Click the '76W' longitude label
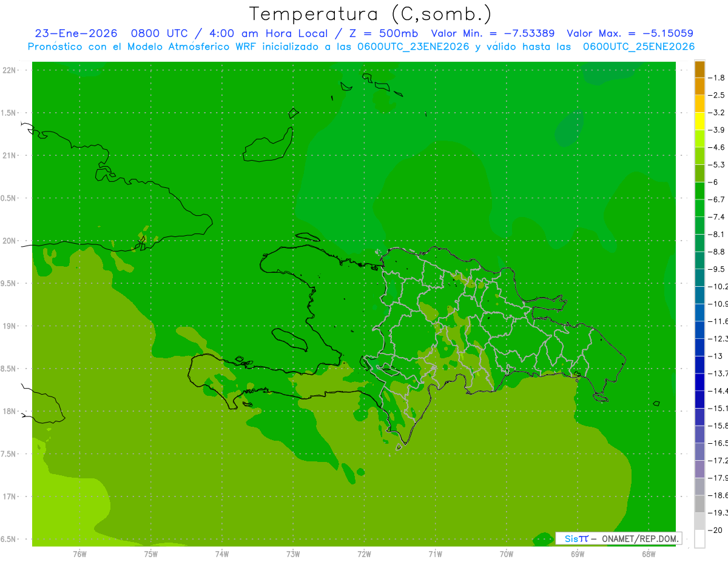Viewport: 728px width, 562px height. click(79, 554)
